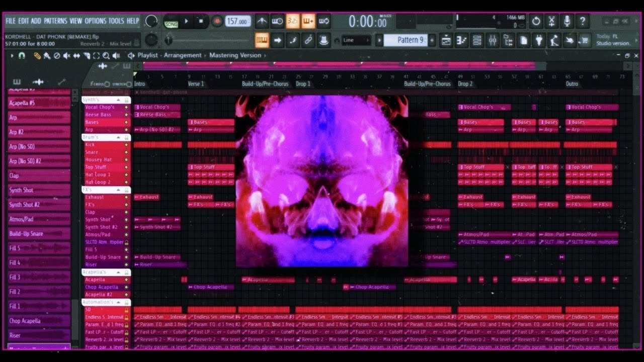Image resolution: width=644 pixels, height=362 pixels.
Task: Toggle step editing mode icon
Action: (x=293, y=40)
